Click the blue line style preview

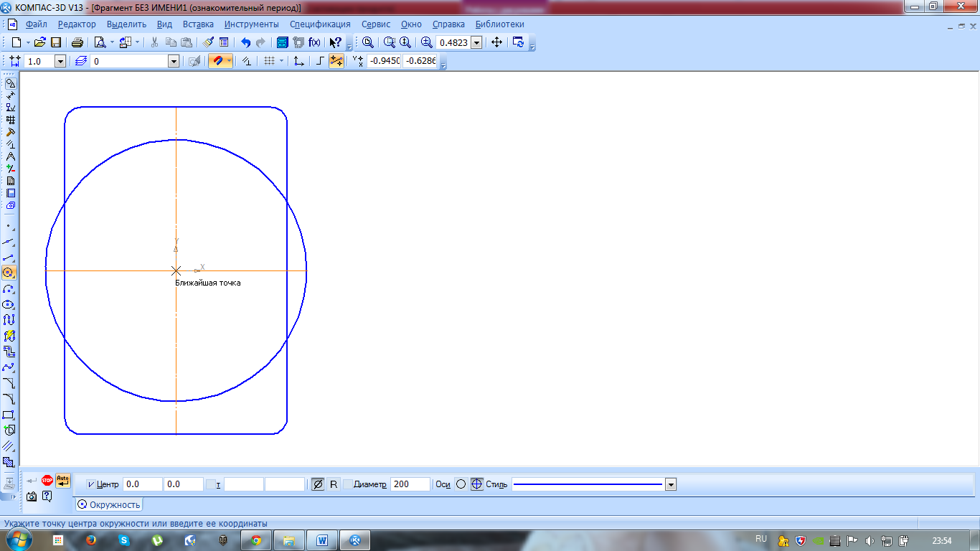pos(588,484)
